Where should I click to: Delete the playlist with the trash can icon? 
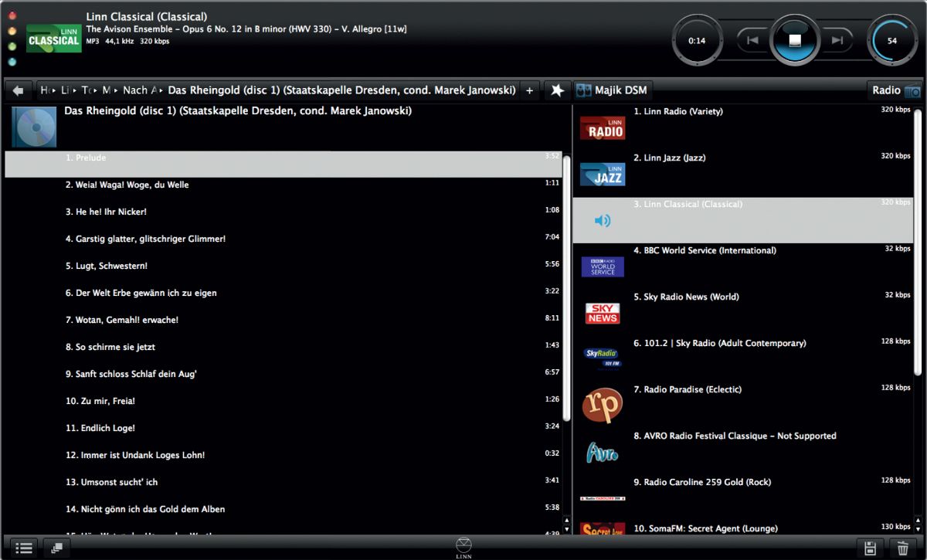[x=902, y=548]
